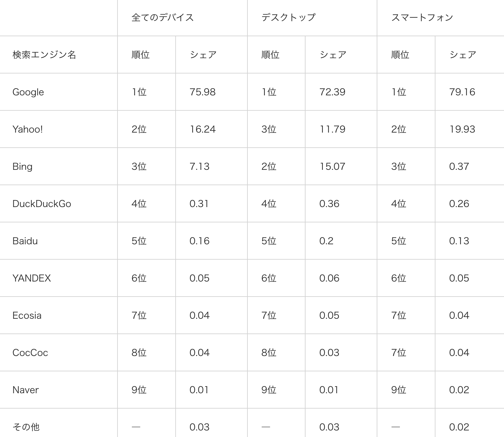This screenshot has width=504, height=437.
Task: Select Google's all-devices share 75.98
Action: (x=202, y=92)
